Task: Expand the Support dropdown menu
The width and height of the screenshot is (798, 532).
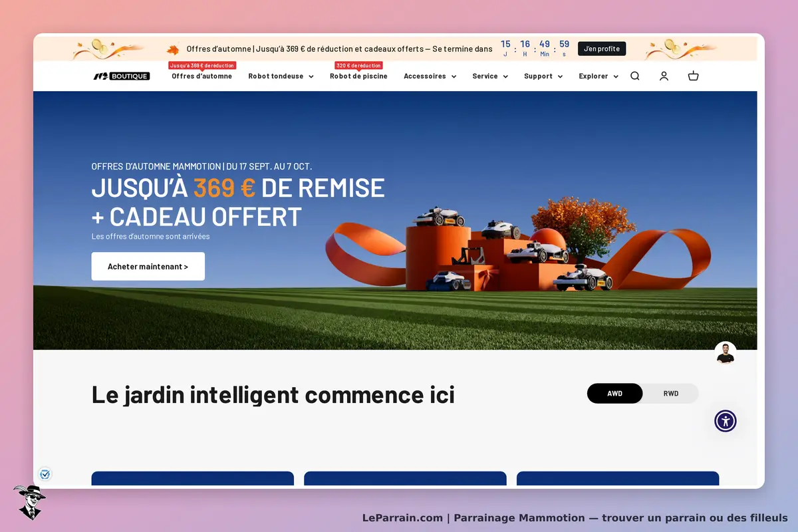Action: (543, 76)
